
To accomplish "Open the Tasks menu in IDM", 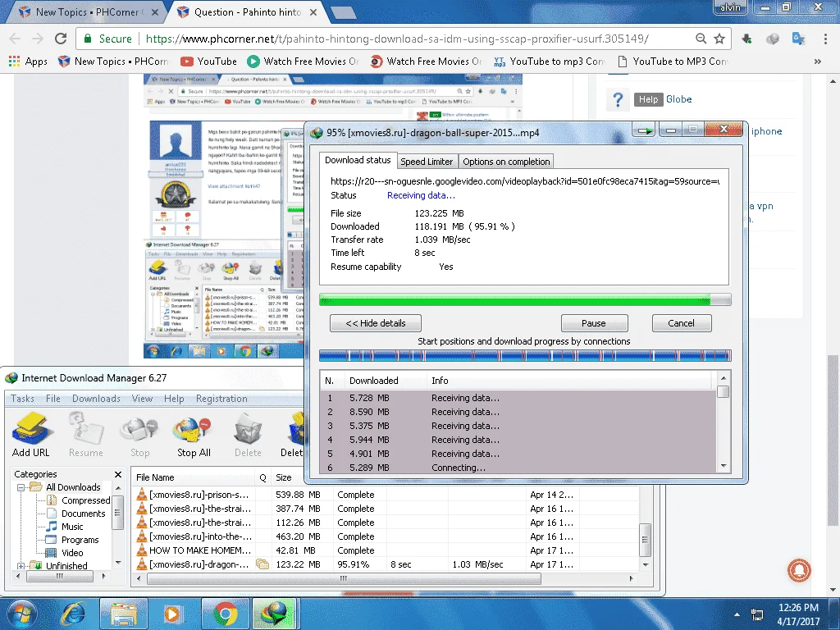I will point(22,399).
